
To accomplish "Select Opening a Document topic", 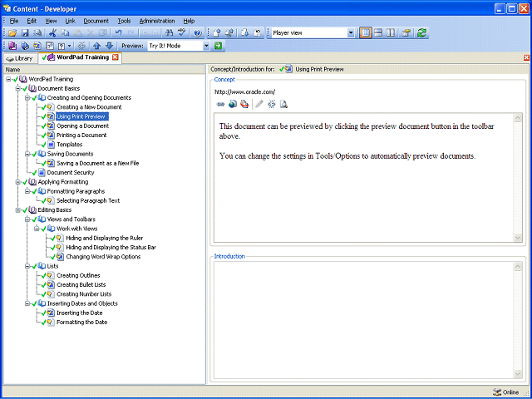I will click(83, 126).
